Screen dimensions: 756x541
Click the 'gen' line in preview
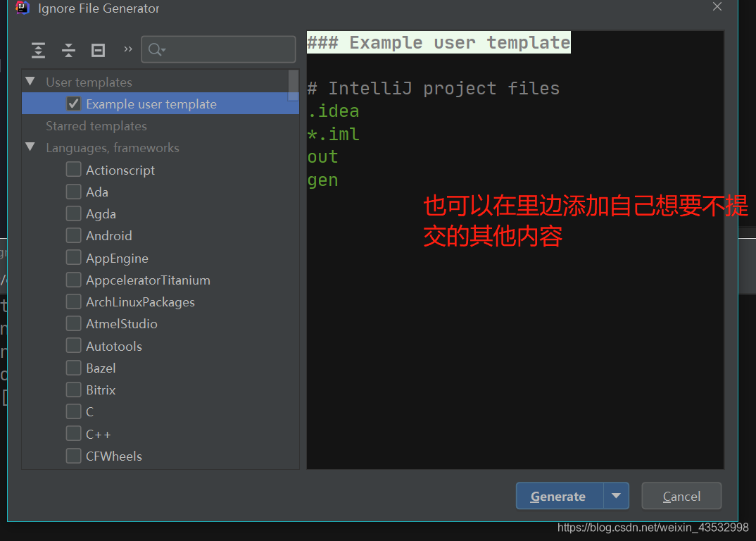coord(322,180)
